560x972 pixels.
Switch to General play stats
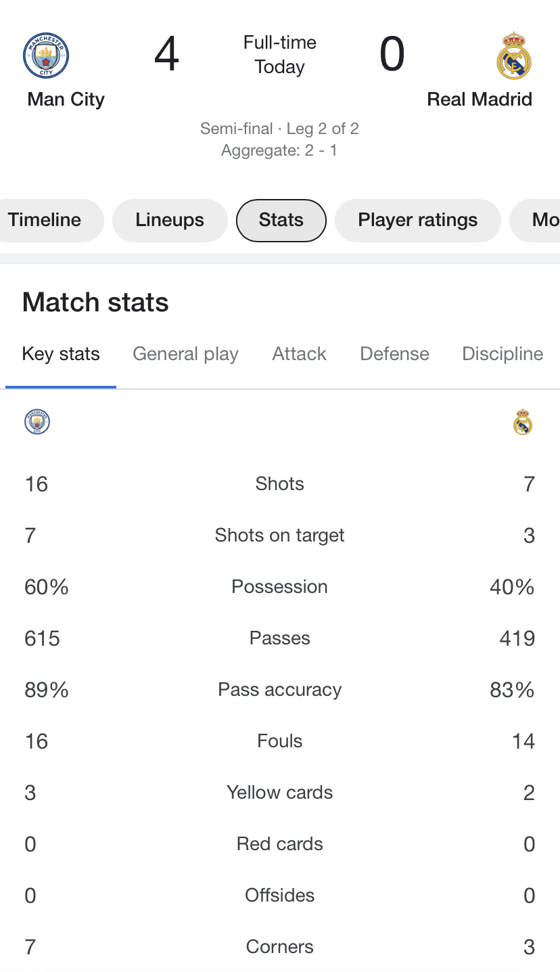click(x=185, y=354)
